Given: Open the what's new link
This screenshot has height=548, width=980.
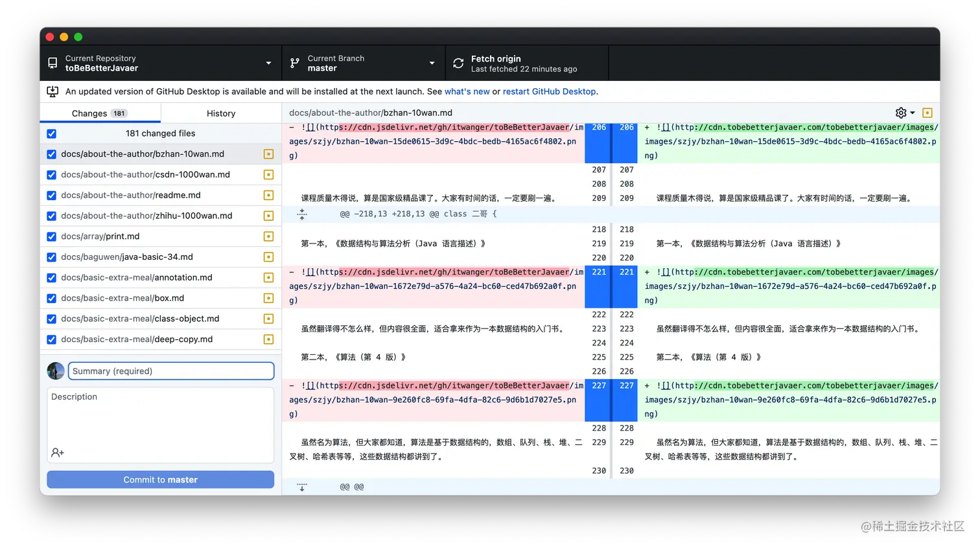Looking at the screenshot, I should 467,91.
